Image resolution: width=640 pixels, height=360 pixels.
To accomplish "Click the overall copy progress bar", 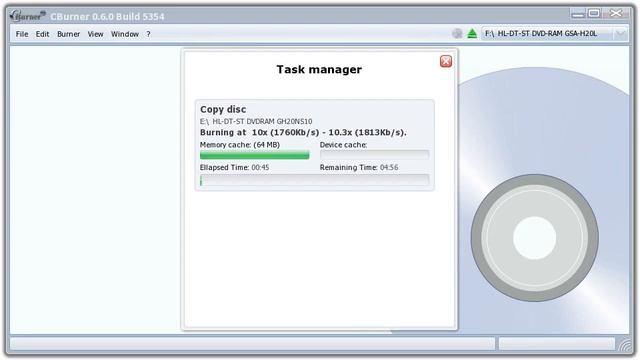I will (314, 180).
